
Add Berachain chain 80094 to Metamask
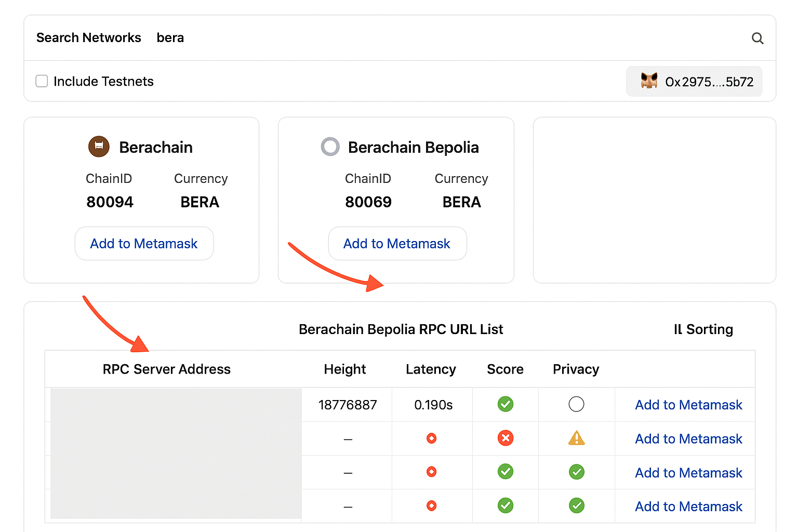pyautogui.click(x=144, y=243)
